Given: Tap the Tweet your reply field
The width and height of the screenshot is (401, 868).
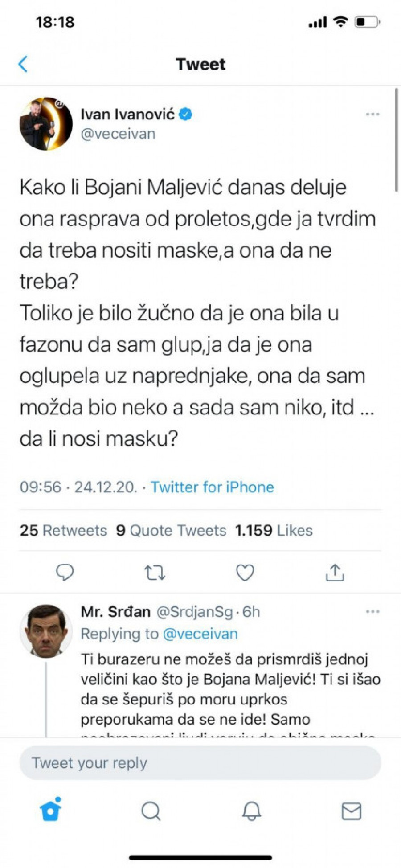Looking at the screenshot, I should coord(200,763).
